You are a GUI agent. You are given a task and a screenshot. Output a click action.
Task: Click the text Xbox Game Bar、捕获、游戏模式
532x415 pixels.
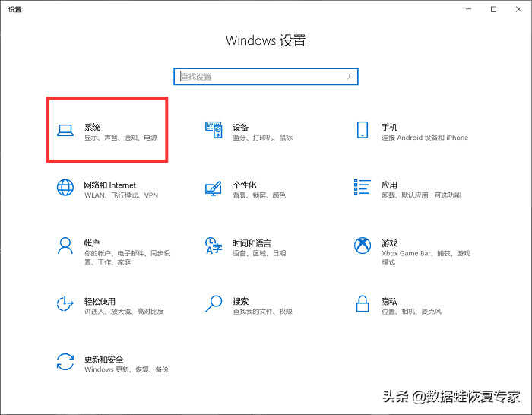tap(426, 258)
